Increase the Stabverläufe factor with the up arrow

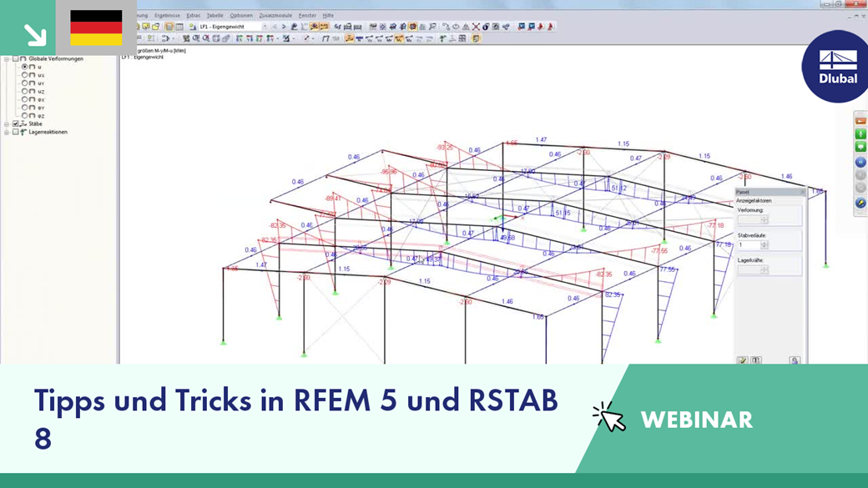pos(765,243)
